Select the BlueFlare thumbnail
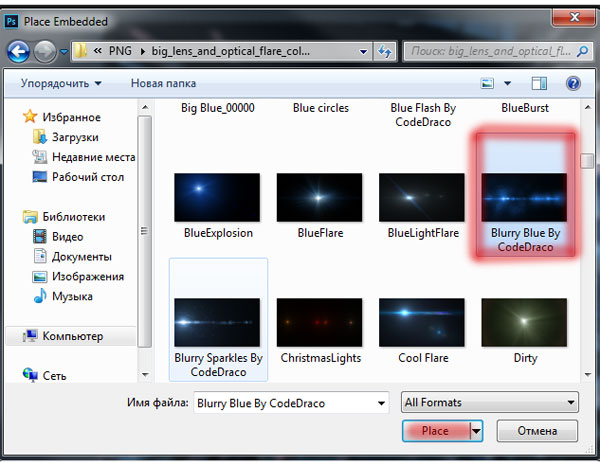Image resolution: width=600 pixels, height=466 pixels. click(320, 197)
